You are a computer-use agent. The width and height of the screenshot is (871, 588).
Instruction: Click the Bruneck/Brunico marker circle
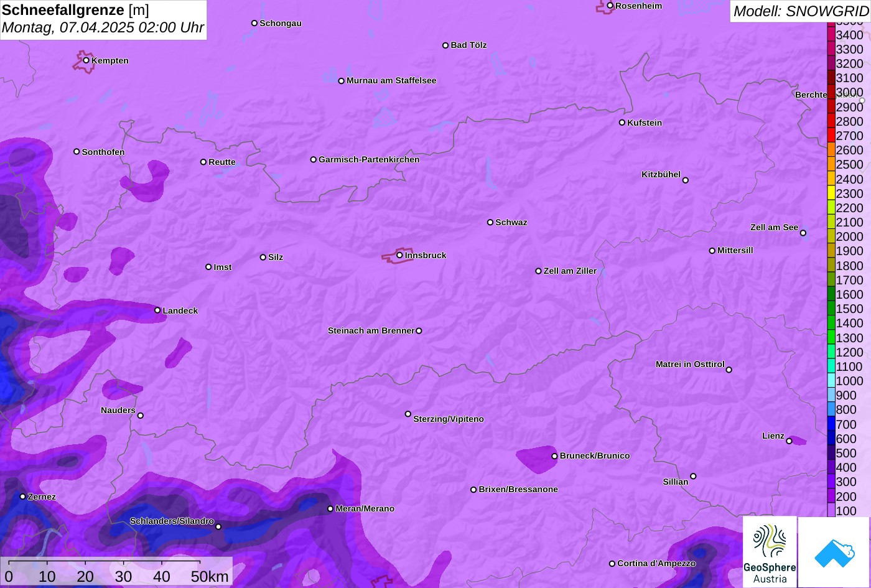pyautogui.click(x=554, y=456)
